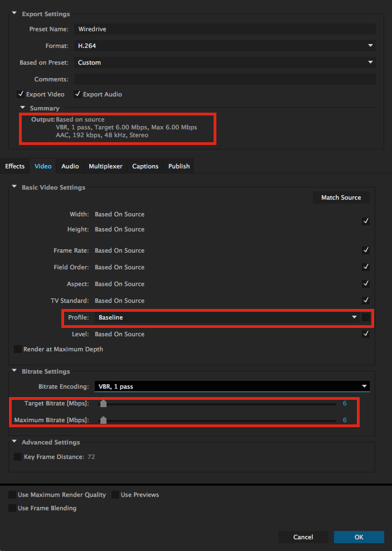Collapse the Advanced Settings section
Screen dimensions: 392x551
[x=13, y=441]
